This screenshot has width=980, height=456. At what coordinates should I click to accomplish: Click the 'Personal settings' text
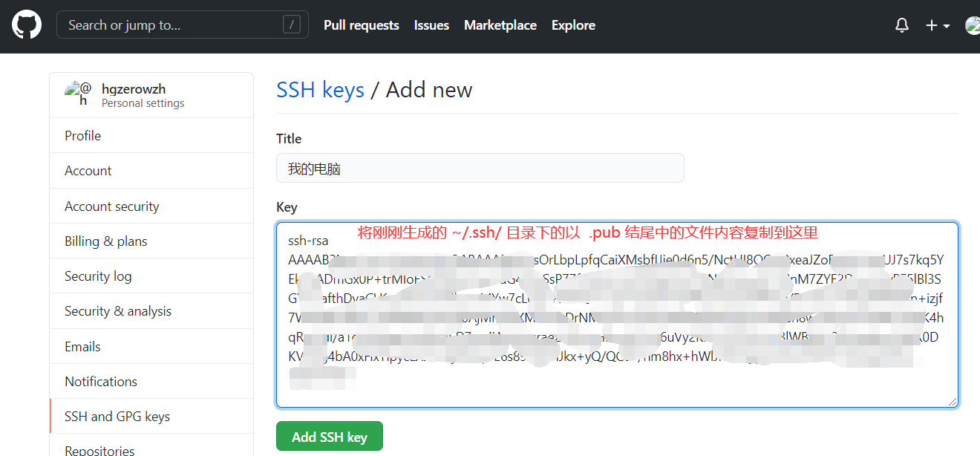click(143, 103)
